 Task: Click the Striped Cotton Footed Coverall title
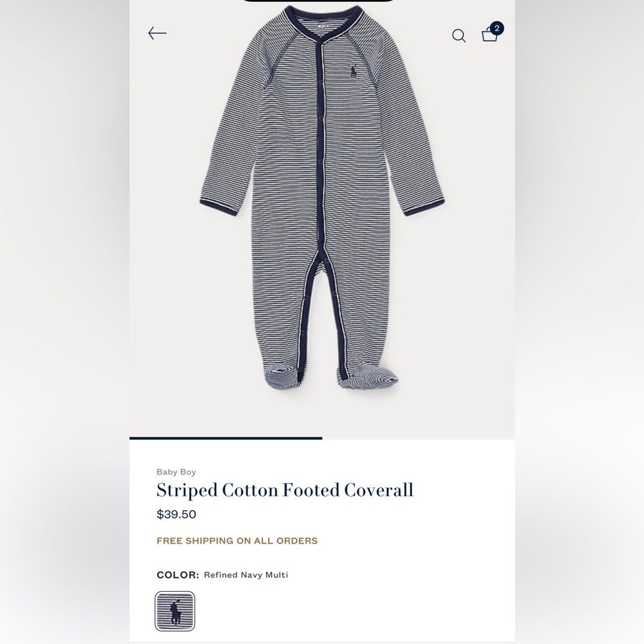285,490
